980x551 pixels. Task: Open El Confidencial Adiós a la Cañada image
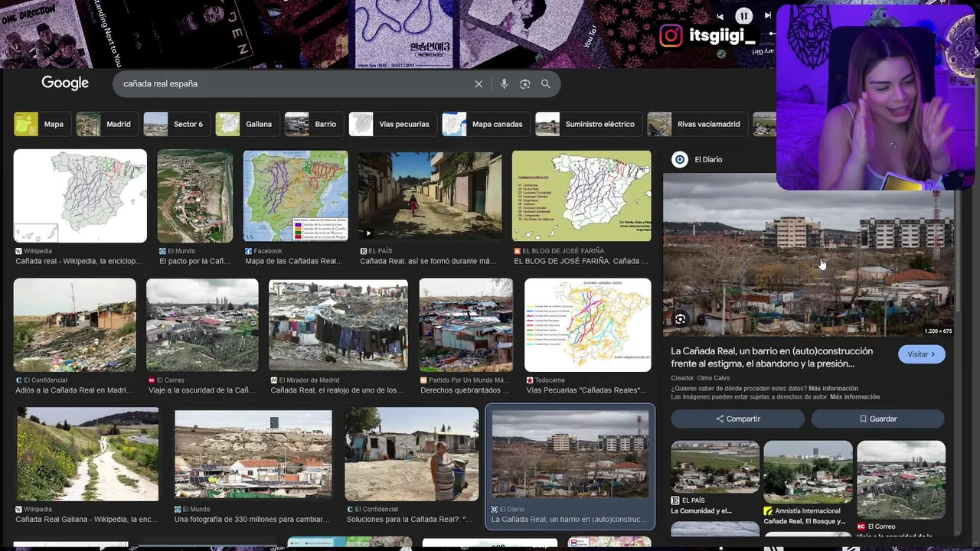tap(75, 325)
